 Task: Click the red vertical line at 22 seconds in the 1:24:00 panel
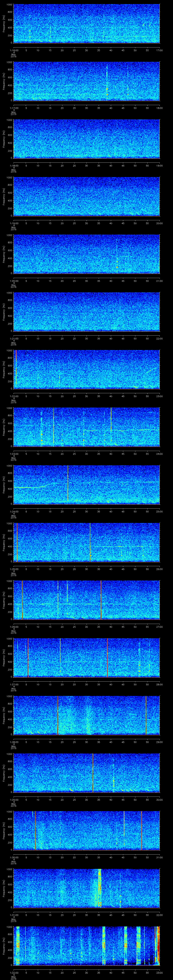tap(68, 483)
